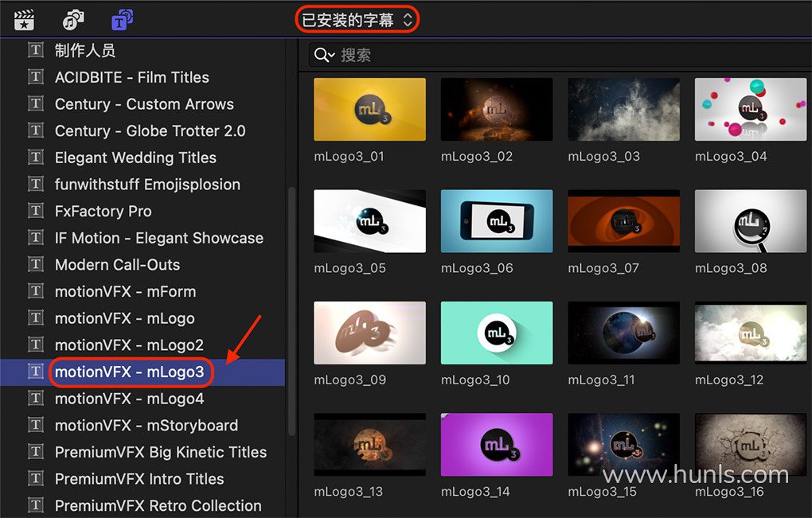Open the 已安装的字幕 dropdown

pos(357,20)
